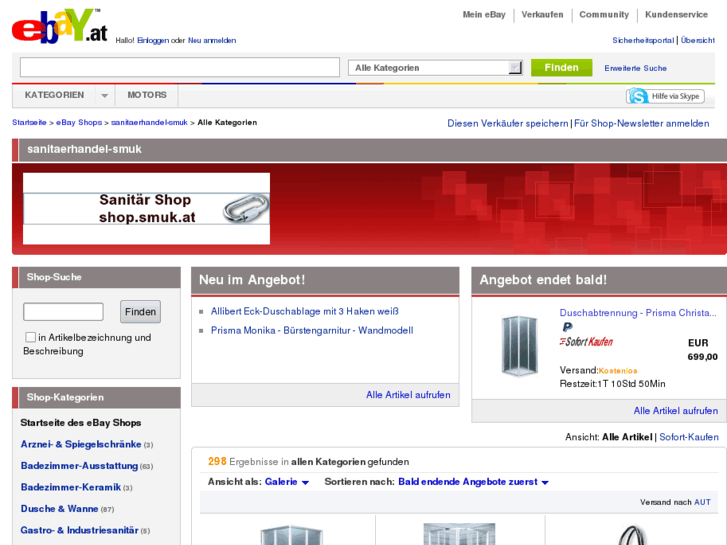Click the green Finden search button
727x545 pixels.
(x=561, y=68)
